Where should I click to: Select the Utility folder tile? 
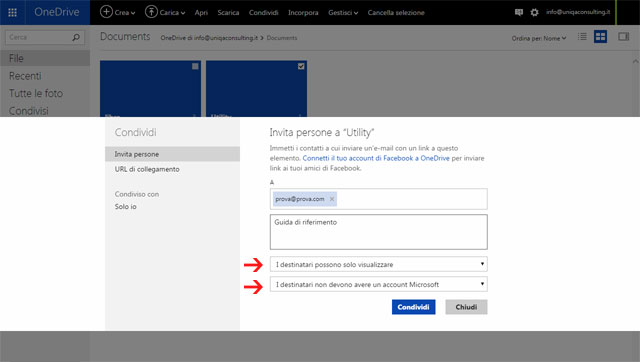pos(256,89)
